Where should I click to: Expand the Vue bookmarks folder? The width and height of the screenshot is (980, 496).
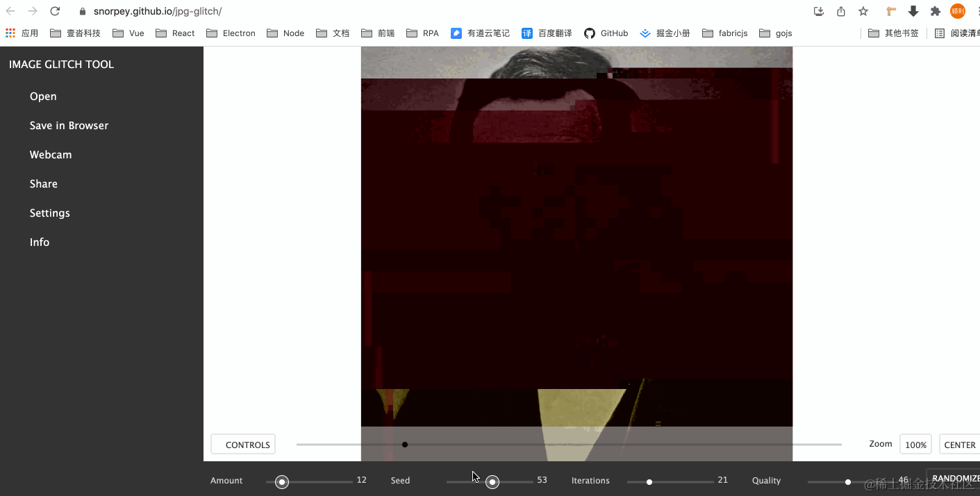127,33
